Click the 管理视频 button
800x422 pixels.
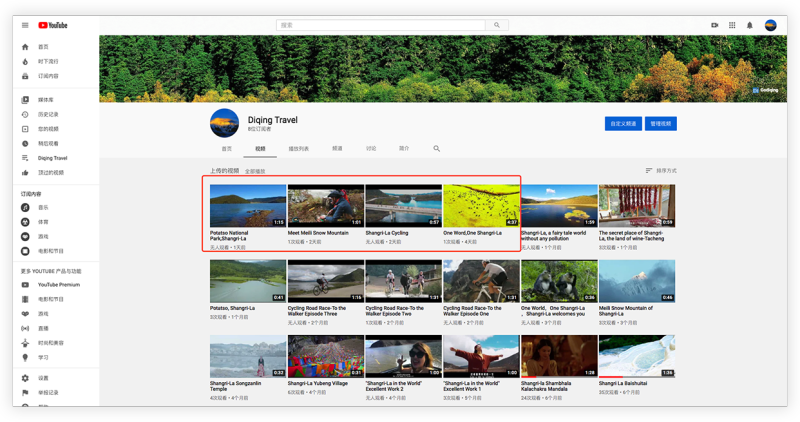coord(661,124)
